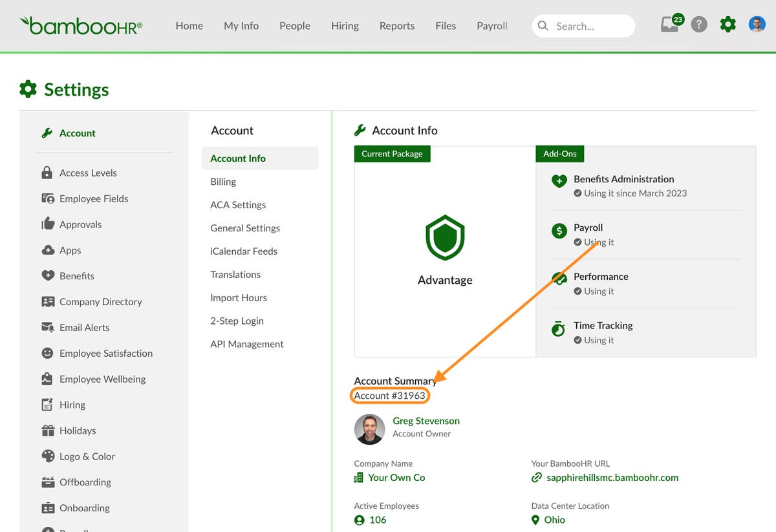Select Employee Satisfaction in the sidebar
The image size is (776, 532).
(x=105, y=353)
